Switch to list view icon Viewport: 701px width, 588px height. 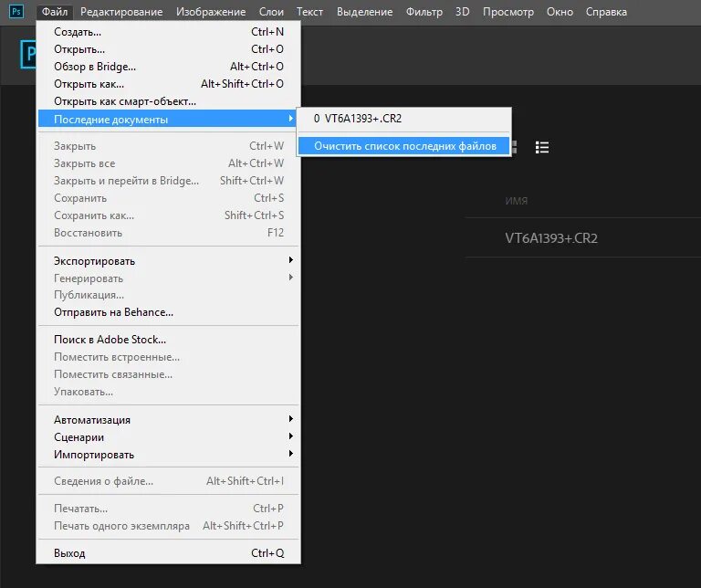click(542, 147)
